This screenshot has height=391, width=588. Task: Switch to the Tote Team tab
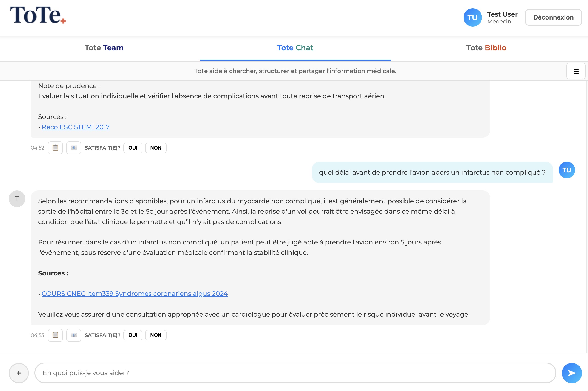click(104, 48)
